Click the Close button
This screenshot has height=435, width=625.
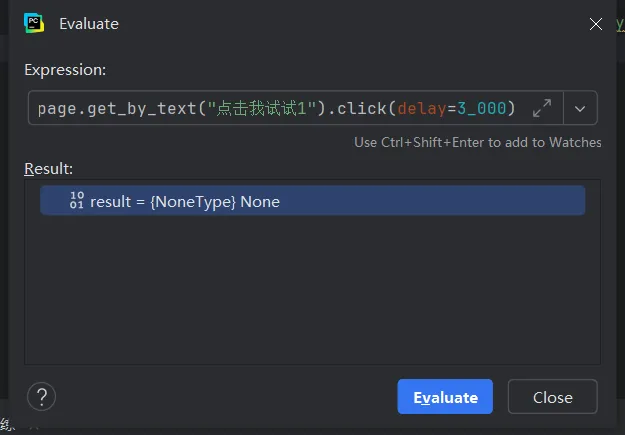(x=553, y=397)
